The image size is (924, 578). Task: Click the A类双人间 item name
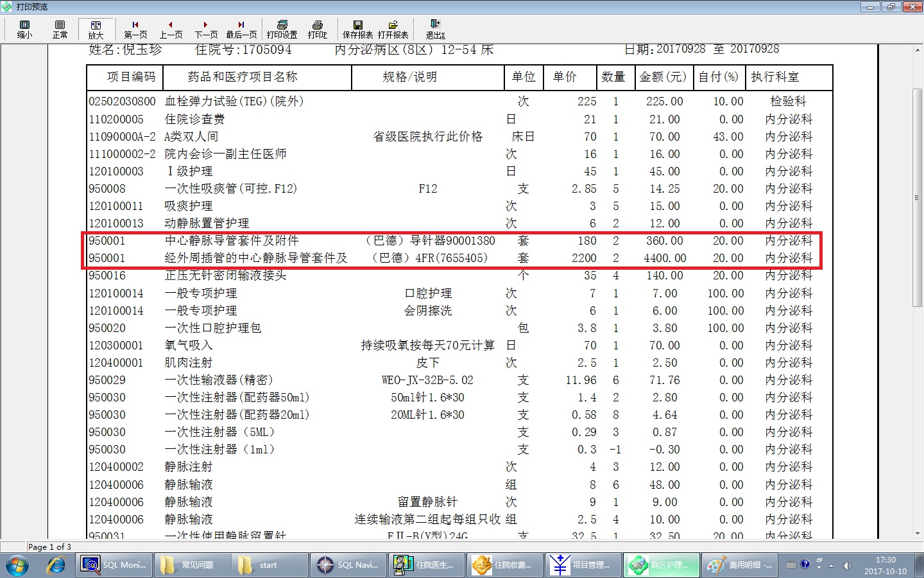191,137
